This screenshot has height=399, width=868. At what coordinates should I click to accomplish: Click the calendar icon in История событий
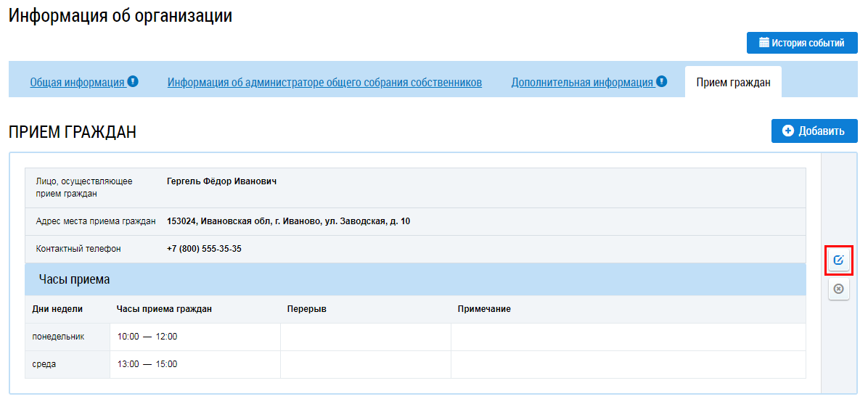tap(763, 43)
